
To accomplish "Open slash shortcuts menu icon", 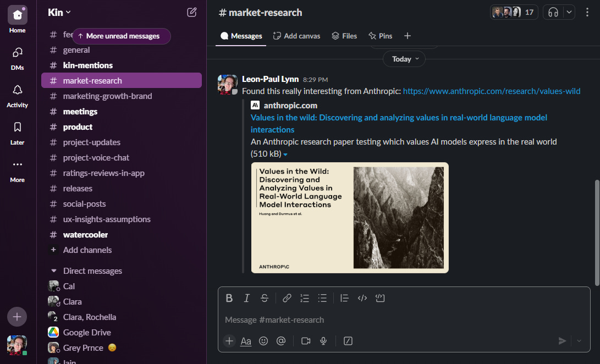I will pos(348,341).
